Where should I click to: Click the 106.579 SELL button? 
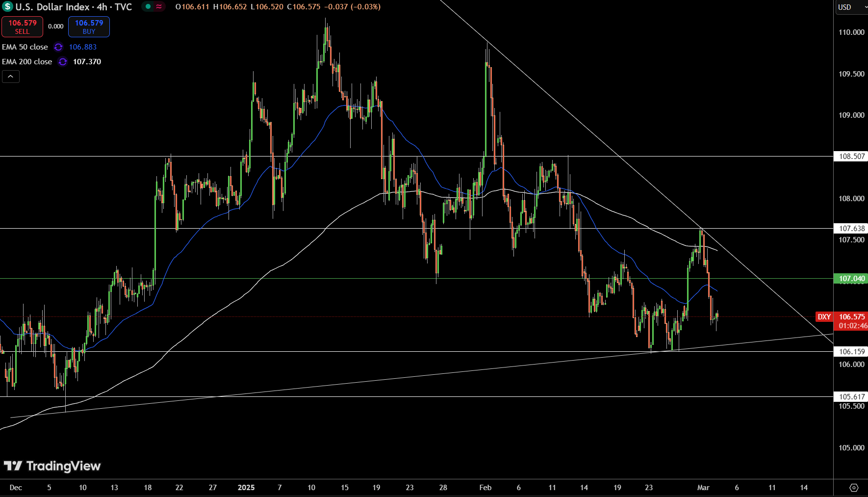tap(22, 27)
